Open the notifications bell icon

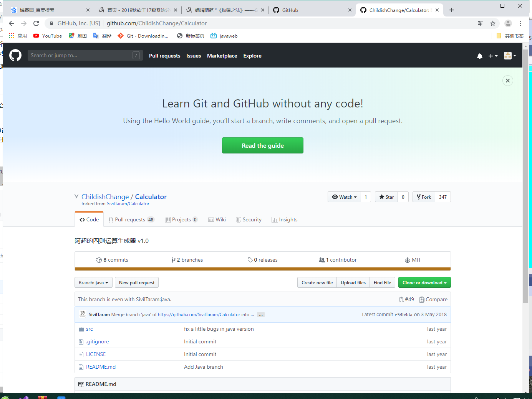click(480, 56)
